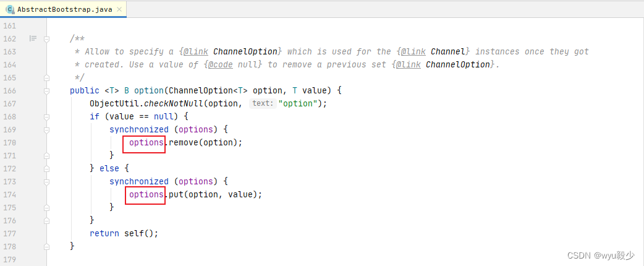644x266 pixels.
Task: Fold the if block at line 168
Action: tap(46, 116)
